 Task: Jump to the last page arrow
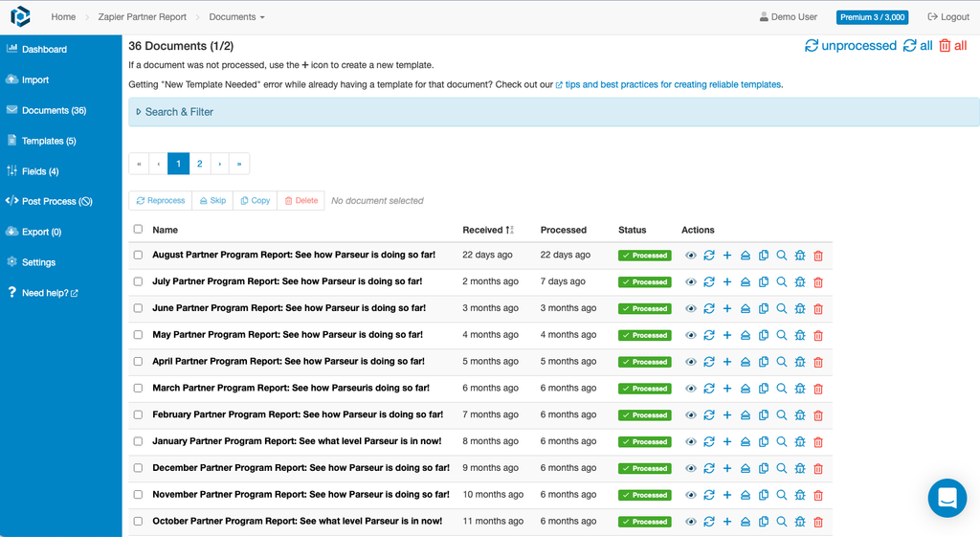click(x=239, y=164)
